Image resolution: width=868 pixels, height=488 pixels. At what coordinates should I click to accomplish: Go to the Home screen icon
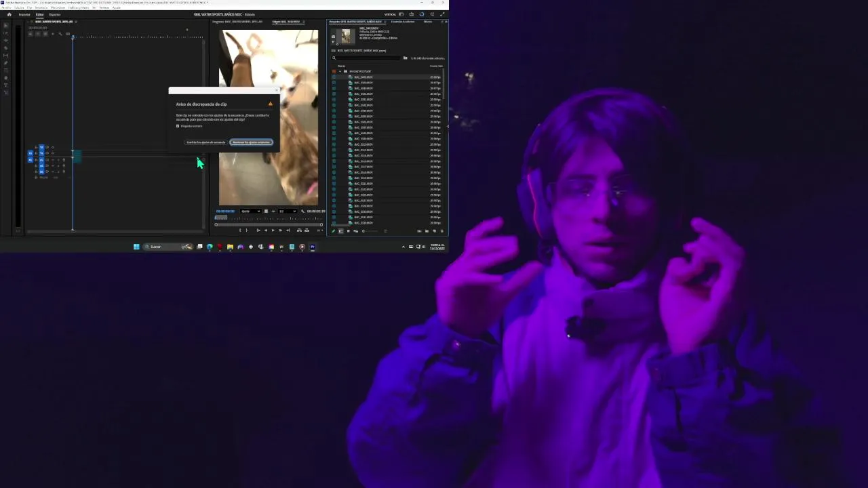tap(9, 14)
